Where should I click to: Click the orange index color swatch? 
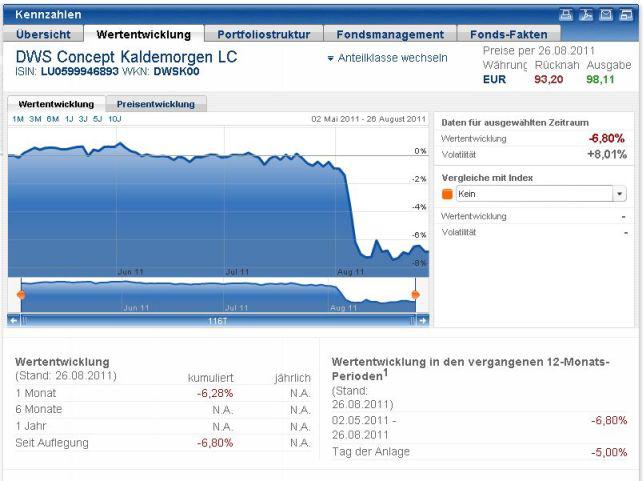coord(447,194)
